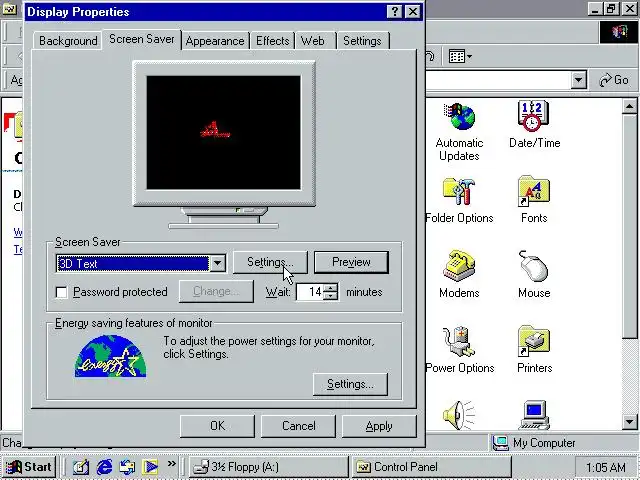
Task: Click the Show Desktop quick launch icon
Action: coord(81,467)
